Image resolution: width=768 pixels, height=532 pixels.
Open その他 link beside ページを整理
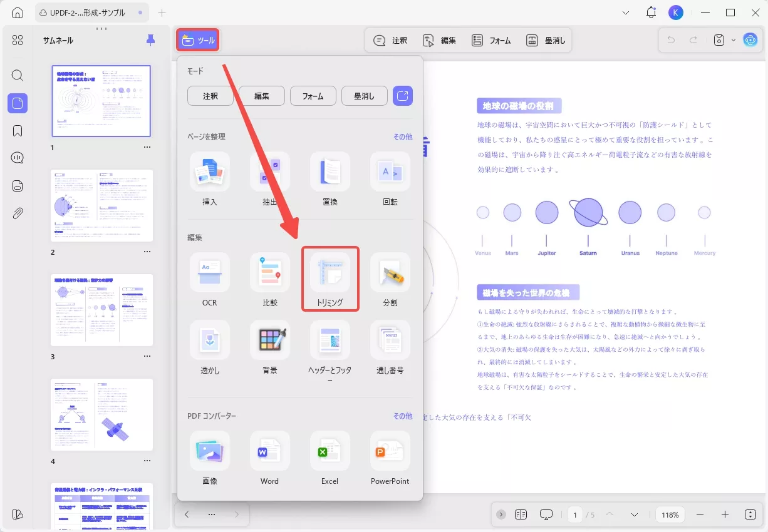403,136
